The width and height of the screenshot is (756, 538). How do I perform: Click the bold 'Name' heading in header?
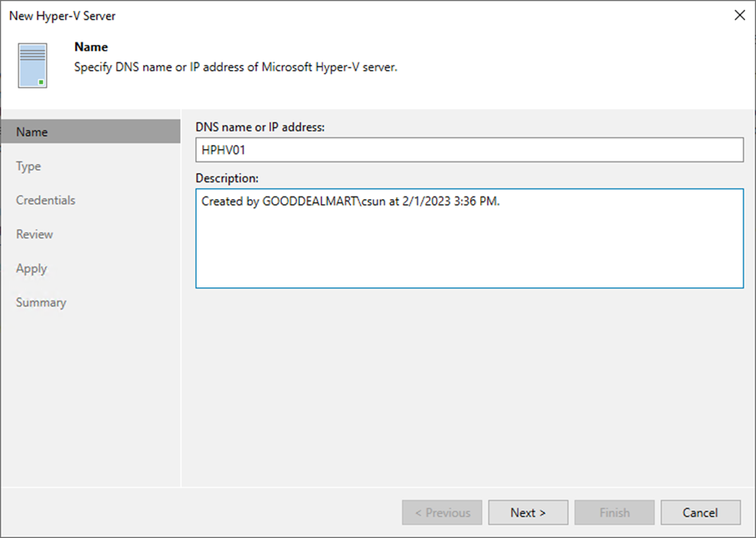(91, 47)
